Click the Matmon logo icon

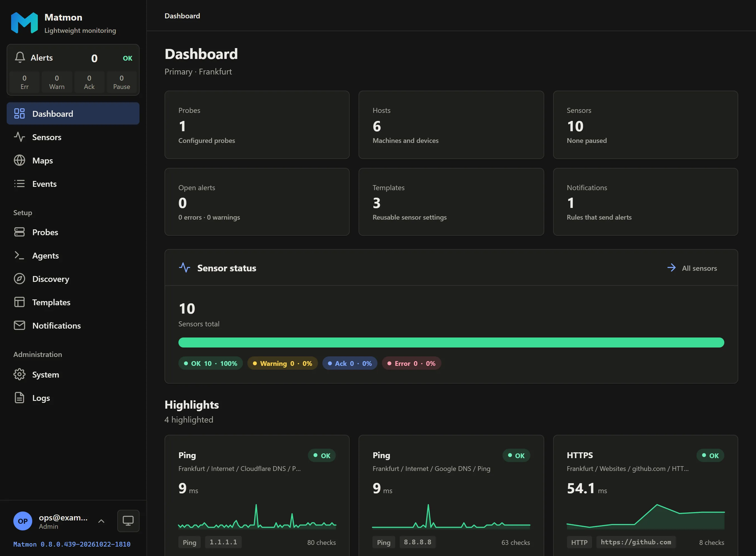[x=24, y=23]
